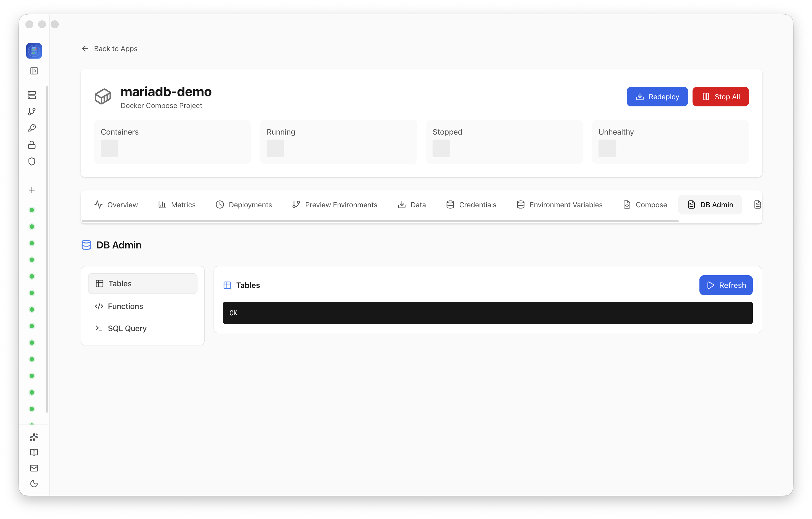
Task: Click the plus icon in the sidebar
Action: (32, 190)
